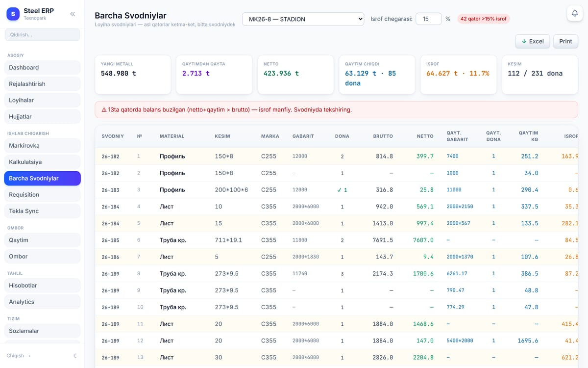Collapse the sidebar with the double-chevron icon
Screen dimensions: 588x368
pyautogui.click(x=73, y=14)
